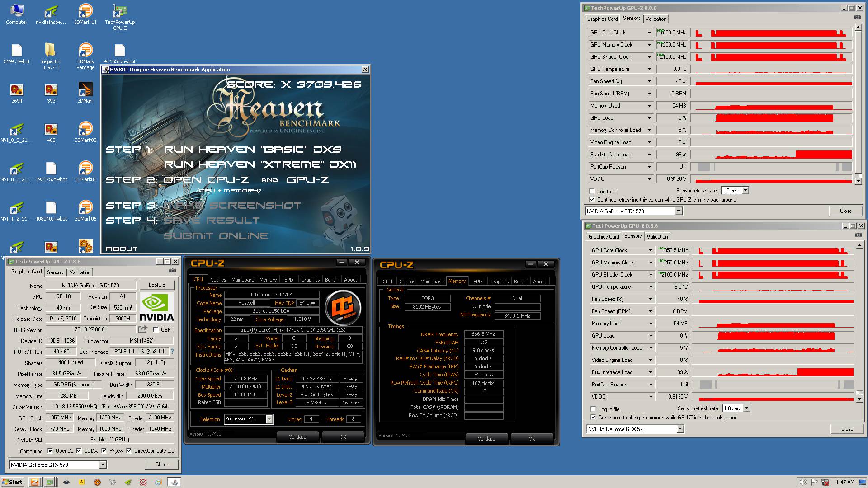The height and width of the screenshot is (488, 868).
Task: Click ABOUT in Heaven Benchmark window
Action: (x=122, y=249)
